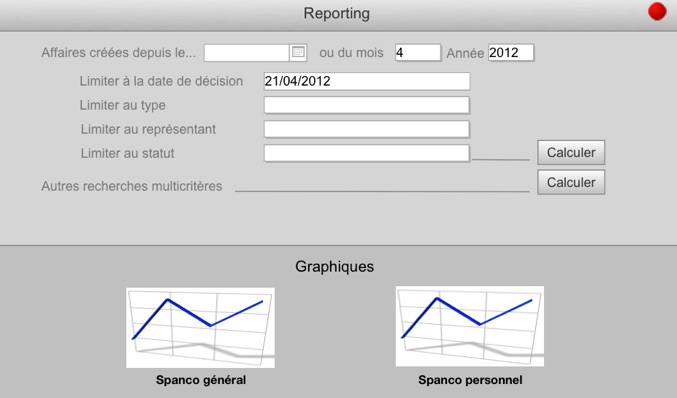Click Calculer for Autres recherches multicritères
Image resolution: width=677 pixels, height=398 pixels.
click(571, 182)
